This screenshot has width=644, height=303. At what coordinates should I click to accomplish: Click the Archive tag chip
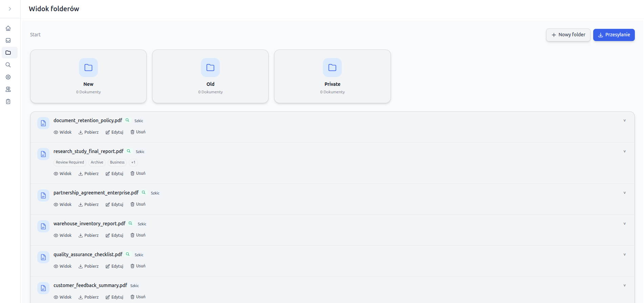pyautogui.click(x=97, y=163)
